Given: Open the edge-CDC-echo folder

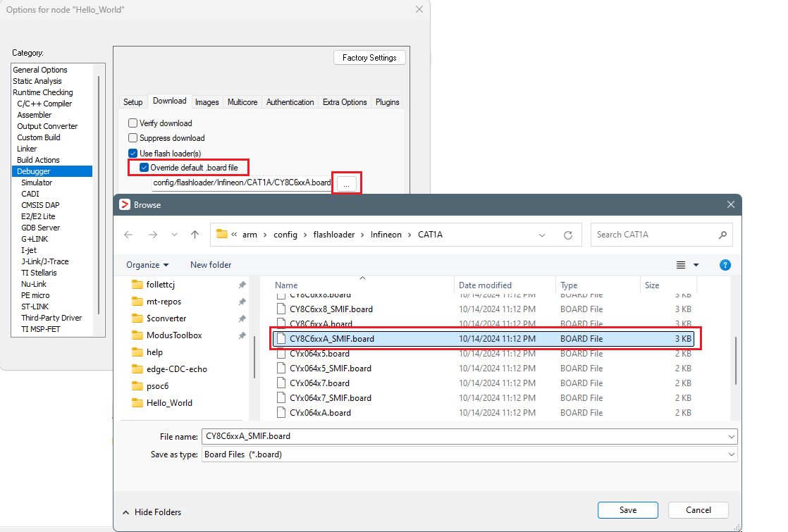Looking at the screenshot, I should [x=176, y=369].
